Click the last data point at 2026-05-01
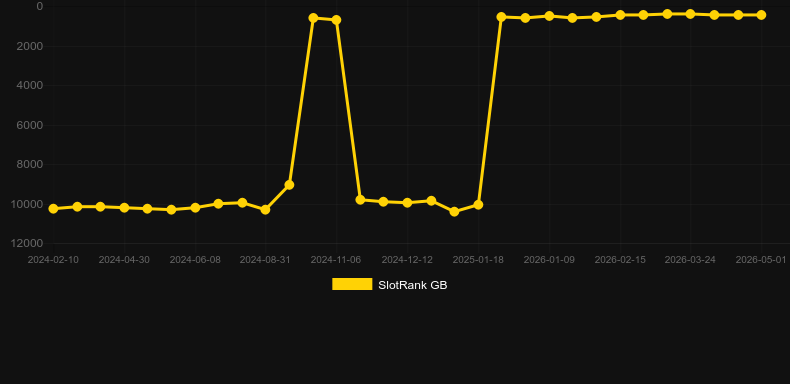Screen dimensions: 790x384 (x=761, y=15)
